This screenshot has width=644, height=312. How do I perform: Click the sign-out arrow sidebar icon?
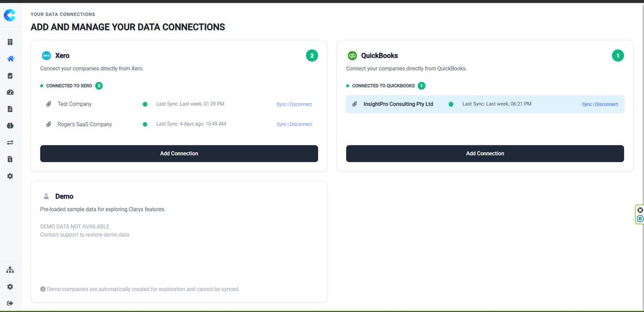[10, 303]
